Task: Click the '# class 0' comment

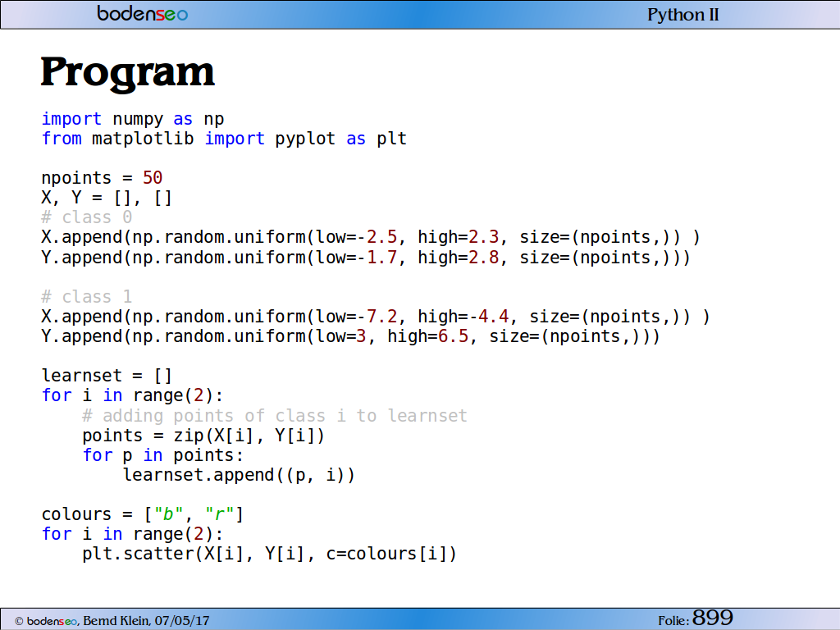Action: [x=87, y=217]
